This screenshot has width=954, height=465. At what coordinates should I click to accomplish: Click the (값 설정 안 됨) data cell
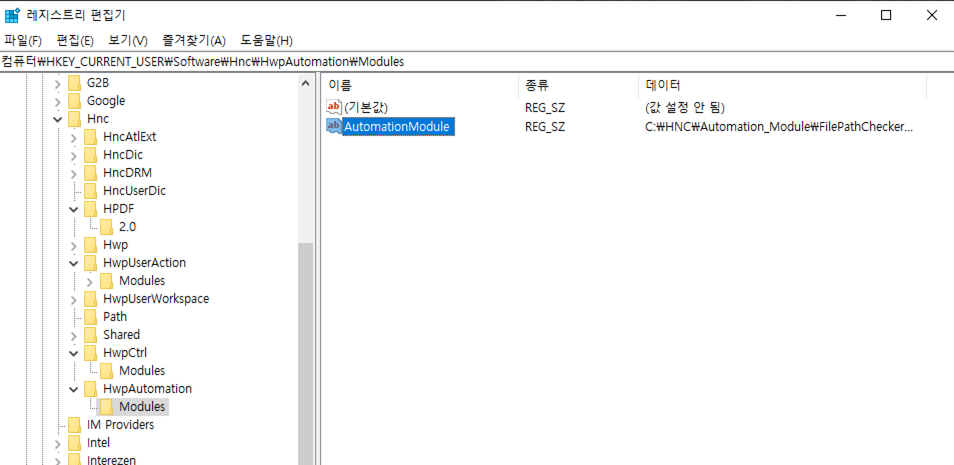685,108
